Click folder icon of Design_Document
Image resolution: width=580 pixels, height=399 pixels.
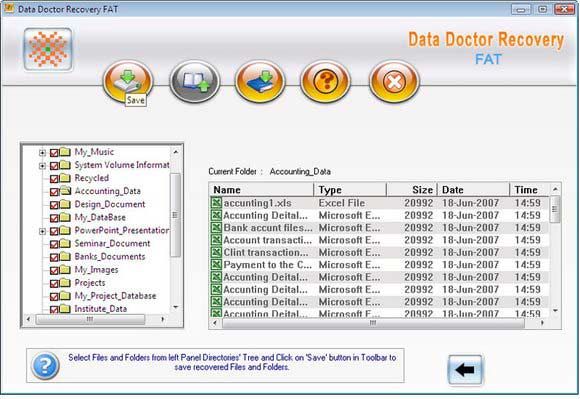[65, 204]
